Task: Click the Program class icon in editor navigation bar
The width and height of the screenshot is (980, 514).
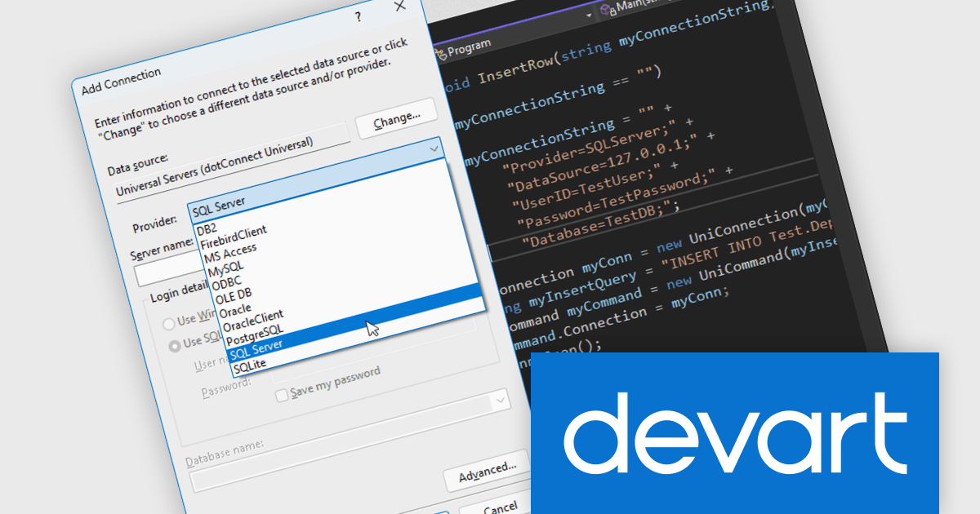Action: 442,54
